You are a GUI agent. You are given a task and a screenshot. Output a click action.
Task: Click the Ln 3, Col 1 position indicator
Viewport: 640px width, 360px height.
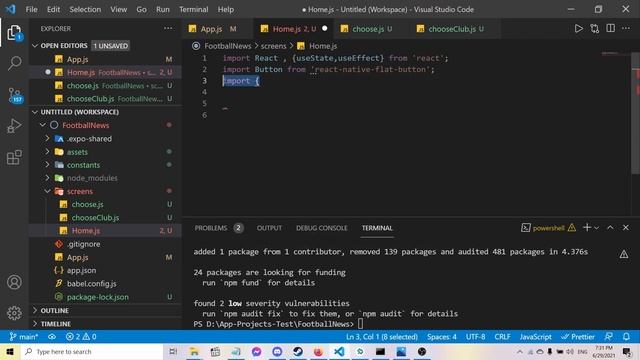pyautogui.click(x=382, y=337)
